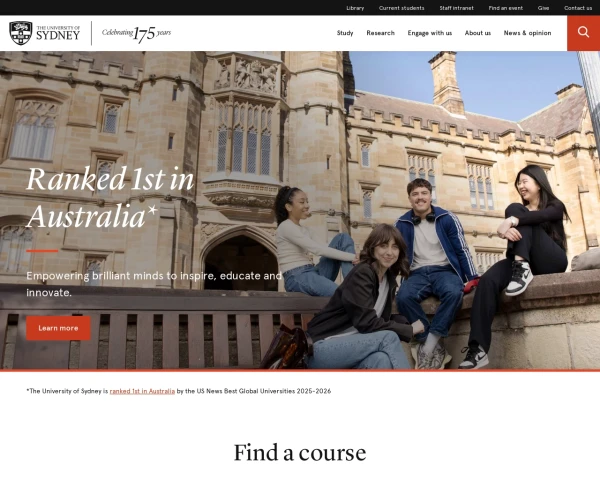This screenshot has height=480, width=600.
Task: Open the Engage with us menu
Action: tap(430, 33)
